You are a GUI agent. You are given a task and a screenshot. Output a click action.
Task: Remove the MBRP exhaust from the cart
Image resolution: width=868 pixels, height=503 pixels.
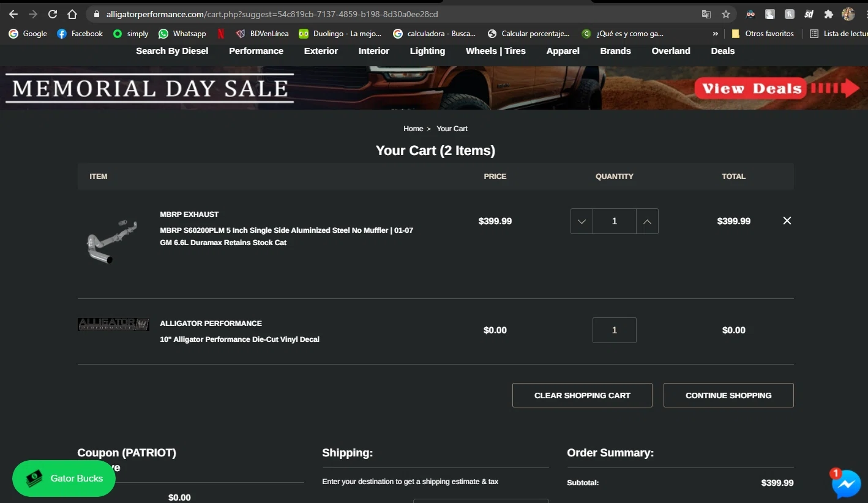point(787,221)
